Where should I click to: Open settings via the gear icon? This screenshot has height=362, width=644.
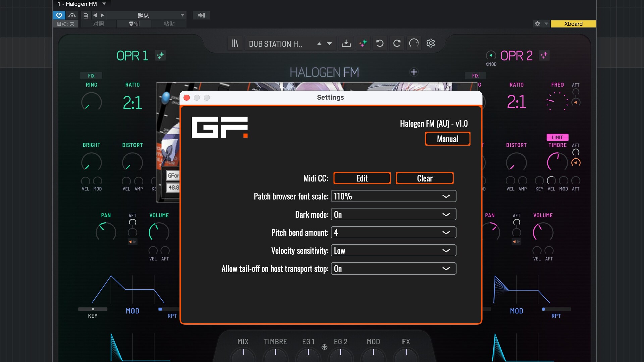point(431,43)
